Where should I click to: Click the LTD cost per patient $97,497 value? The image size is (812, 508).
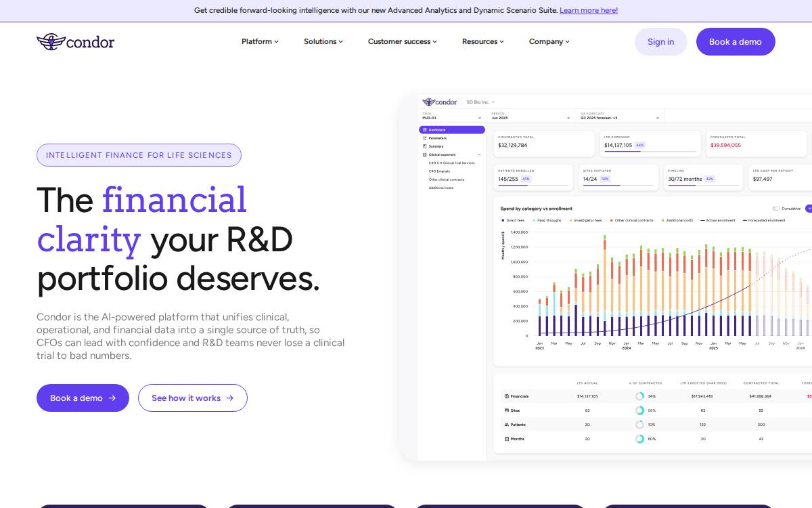point(763,179)
